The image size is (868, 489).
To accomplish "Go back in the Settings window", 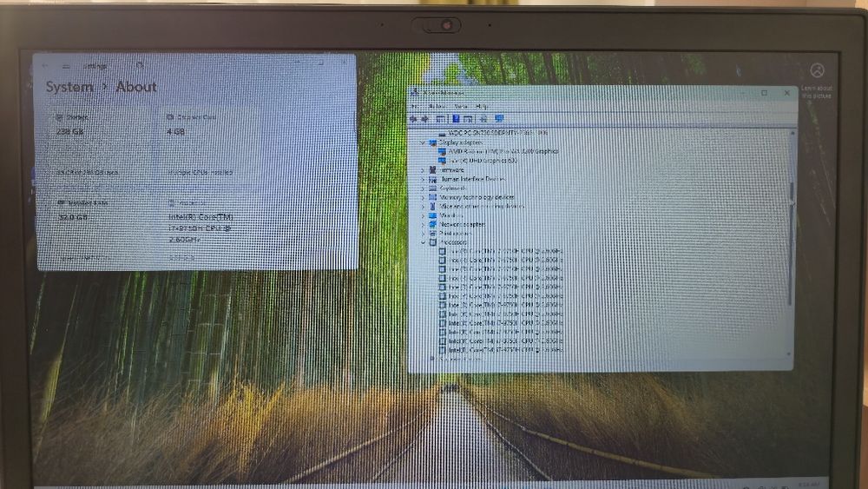I will pyautogui.click(x=45, y=66).
